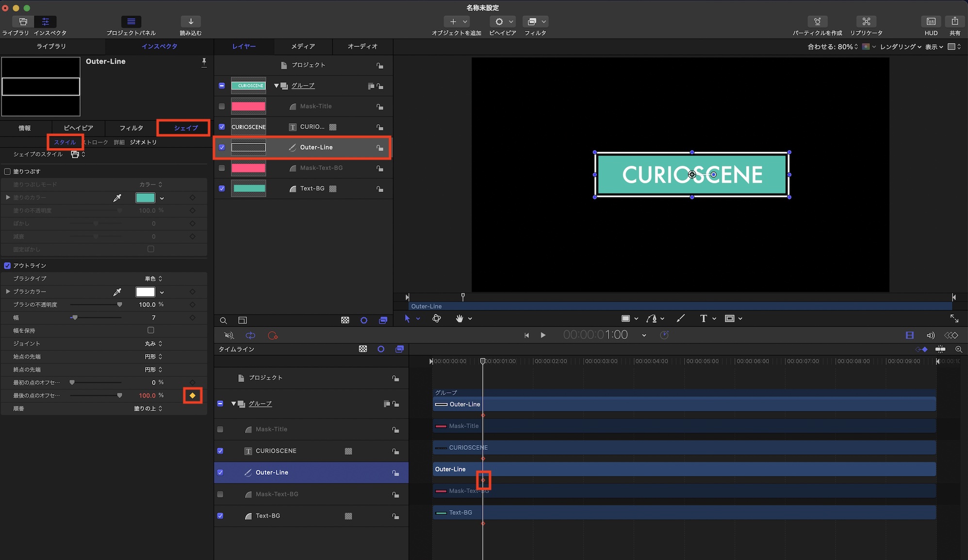Collapse the Group (グループ) in the layers list
Viewport: 968px width, 560px height.
276,86
